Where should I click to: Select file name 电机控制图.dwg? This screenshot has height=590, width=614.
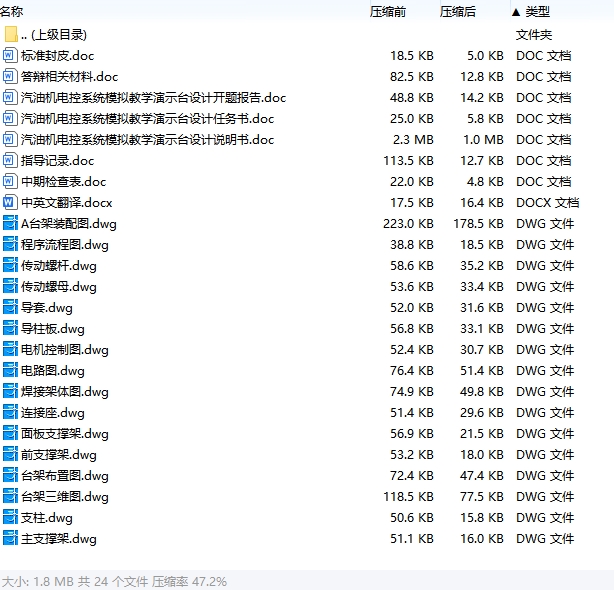click(x=65, y=350)
